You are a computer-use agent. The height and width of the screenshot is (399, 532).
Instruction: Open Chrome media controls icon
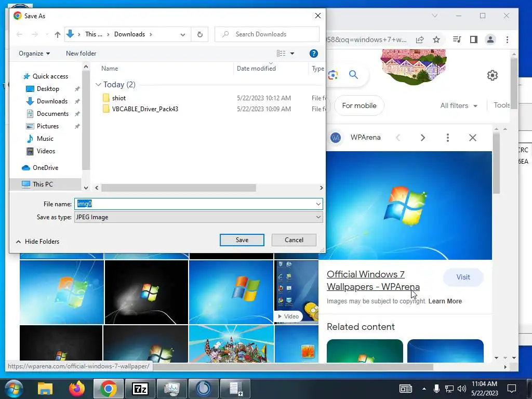pyautogui.click(x=457, y=39)
